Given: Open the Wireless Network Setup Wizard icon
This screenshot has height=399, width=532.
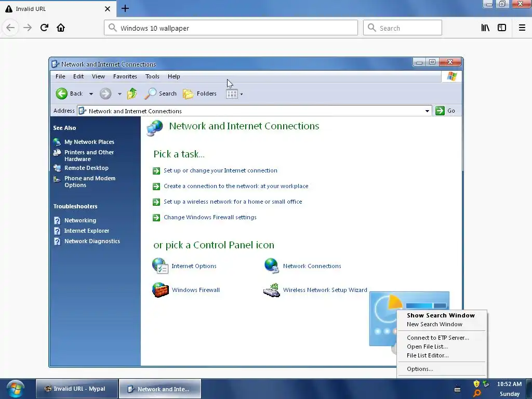Looking at the screenshot, I should click(315, 290).
